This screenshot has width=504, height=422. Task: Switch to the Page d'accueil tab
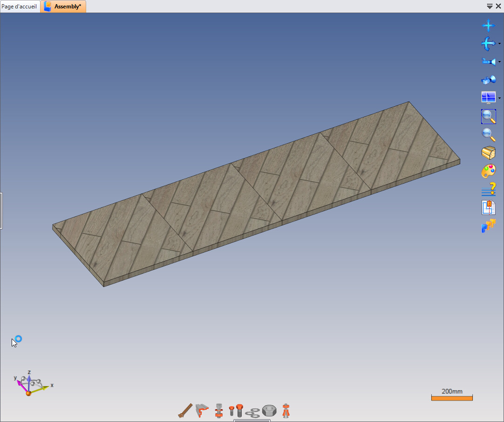coord(19,7)
